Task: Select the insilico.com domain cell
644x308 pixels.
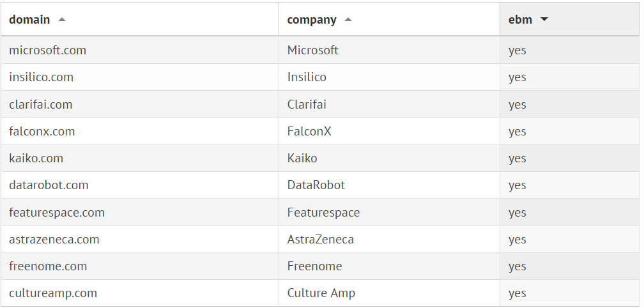Action: click(42, 77)
